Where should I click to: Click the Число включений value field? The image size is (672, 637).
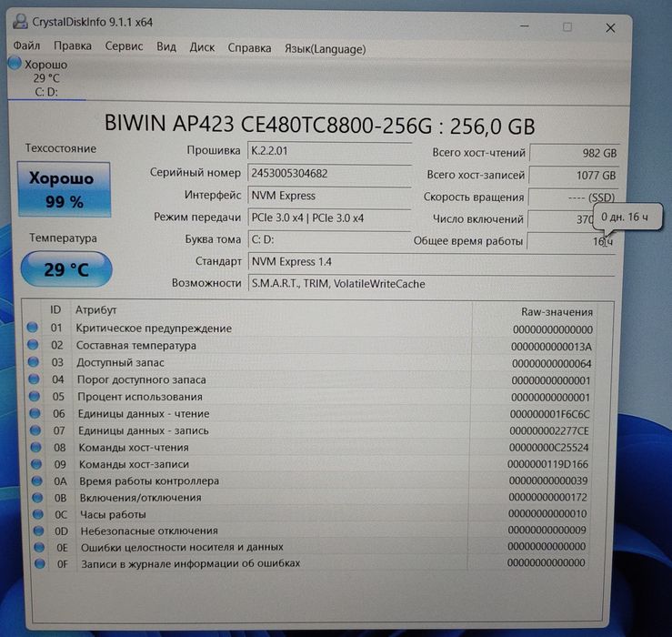pyautogui.click(x=560, y=219)
